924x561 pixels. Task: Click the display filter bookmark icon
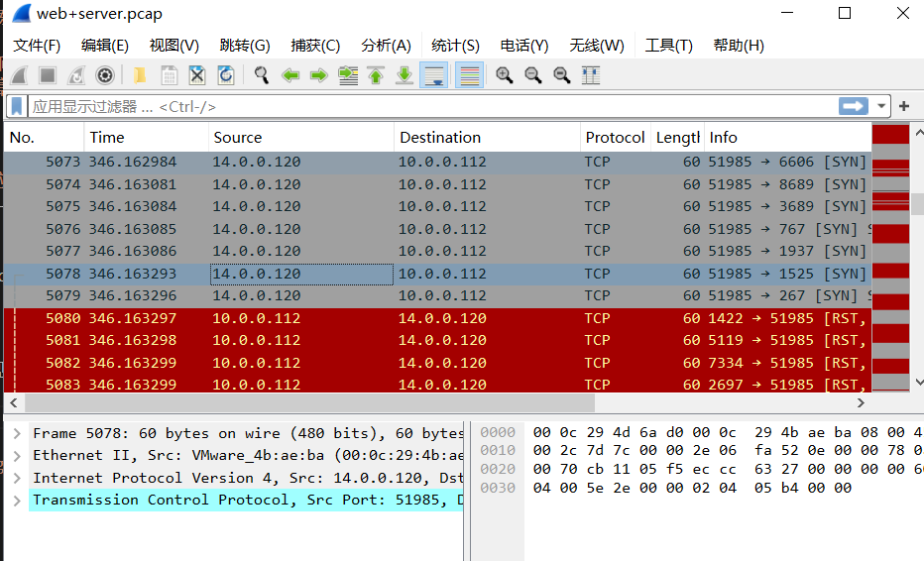[17, 106]
